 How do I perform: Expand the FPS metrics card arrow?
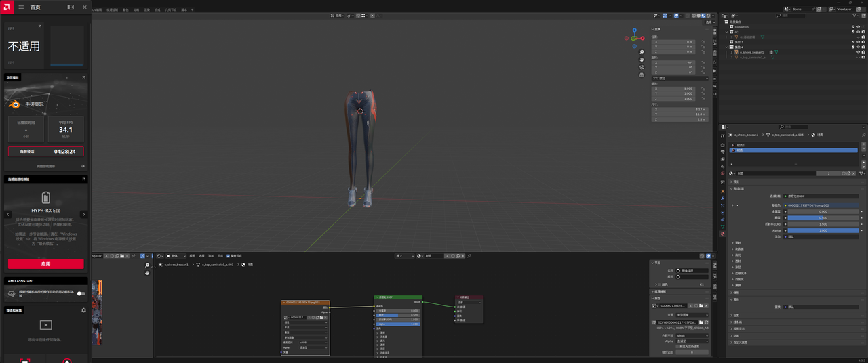click(x=40, y=27)
